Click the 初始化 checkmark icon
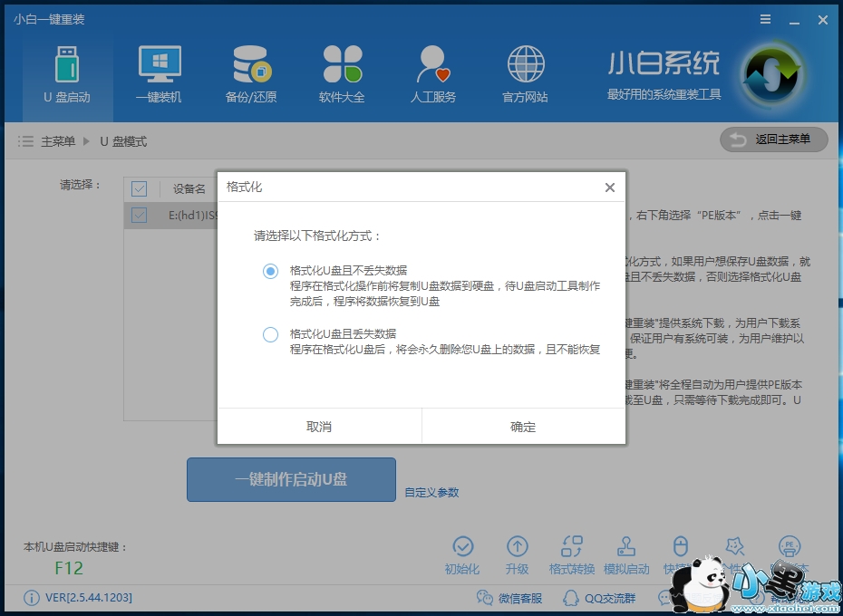Image resolution: width=843 pixels, height=616 pixels. (462, 546)
